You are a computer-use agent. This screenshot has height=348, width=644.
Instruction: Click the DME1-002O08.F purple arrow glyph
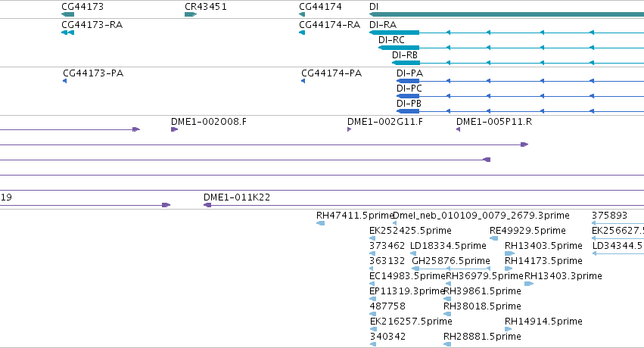pyautogui.click(x=174, y=129)
